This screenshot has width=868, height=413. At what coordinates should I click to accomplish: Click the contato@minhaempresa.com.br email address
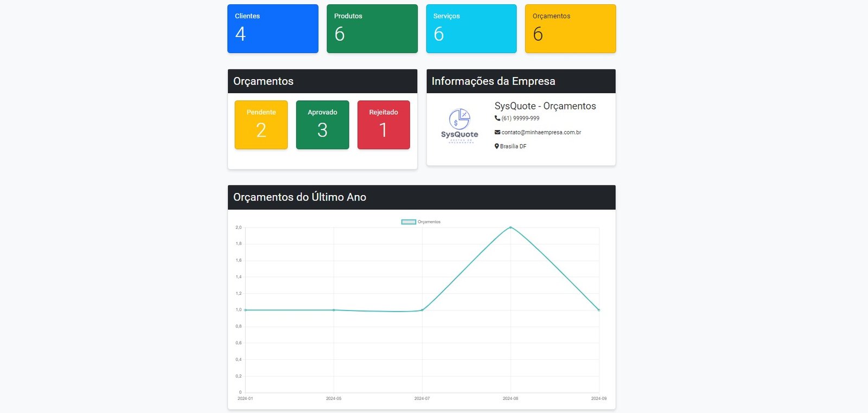[x=541, y=132]
